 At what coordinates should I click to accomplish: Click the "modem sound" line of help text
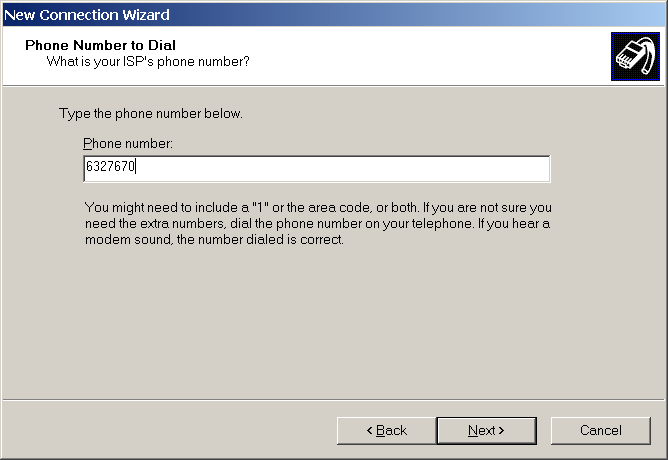pos(214,241)
